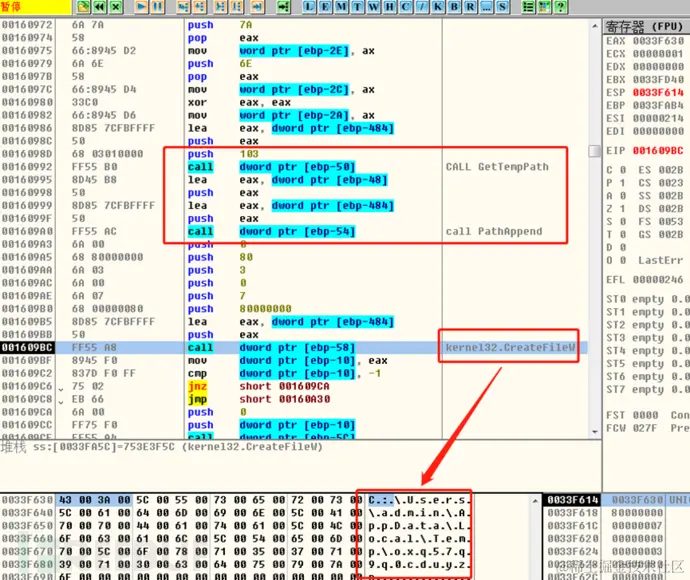
Task: Select the EBP register value 0033FAB4
Action: pyautogui.click(x=658, y=106)
